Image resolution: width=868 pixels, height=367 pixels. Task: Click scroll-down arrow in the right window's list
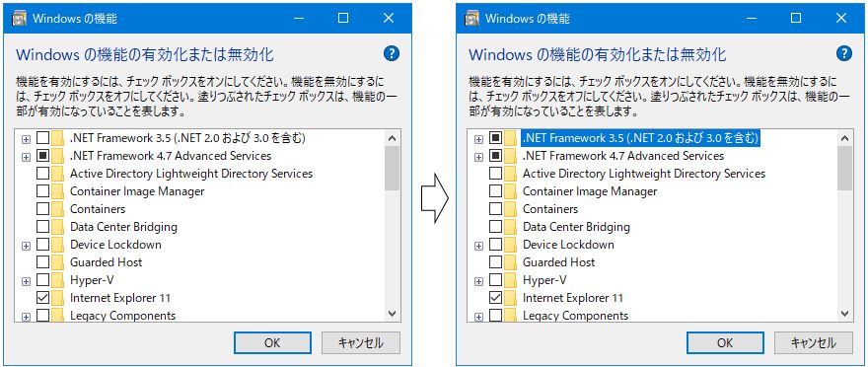click(844, 314)
